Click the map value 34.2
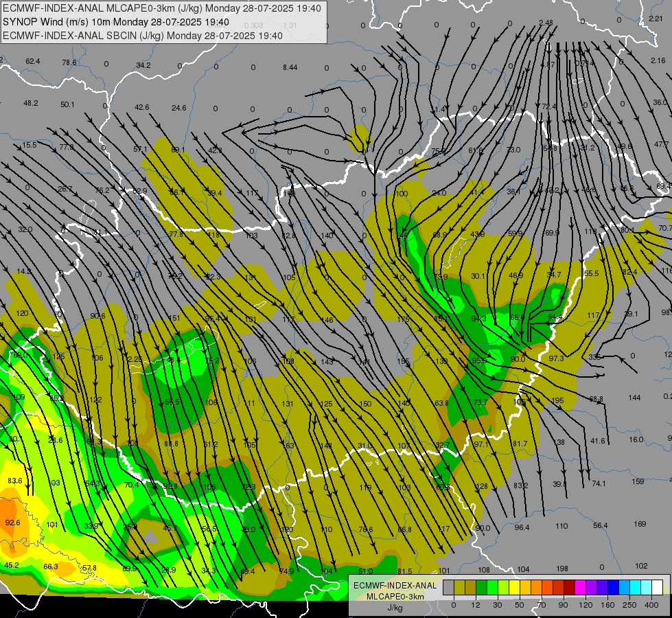This screenshot has height=618, width=672. pos(143,65)
